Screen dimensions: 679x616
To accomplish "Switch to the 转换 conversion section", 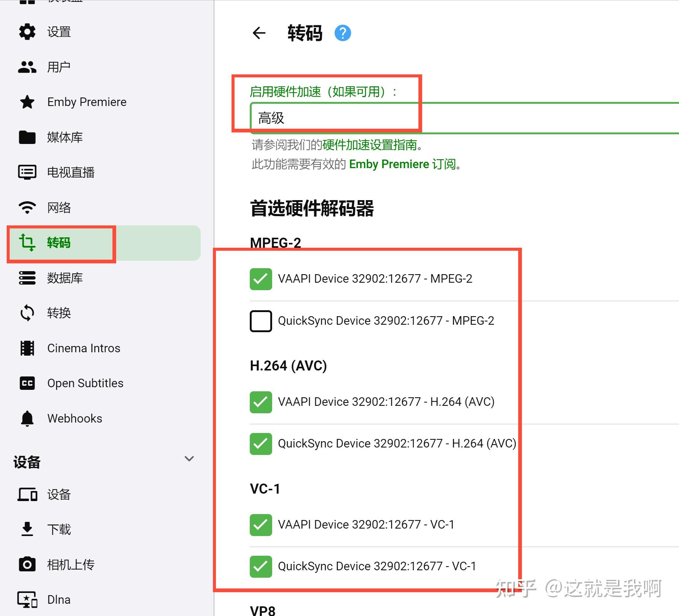I will (27, 313).
